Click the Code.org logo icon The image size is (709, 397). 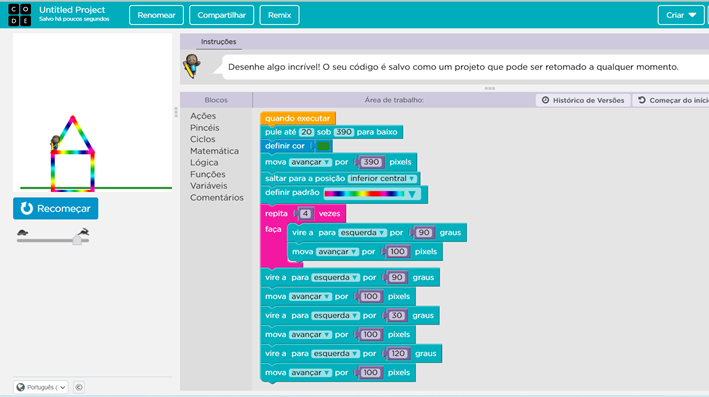point(19,15)
